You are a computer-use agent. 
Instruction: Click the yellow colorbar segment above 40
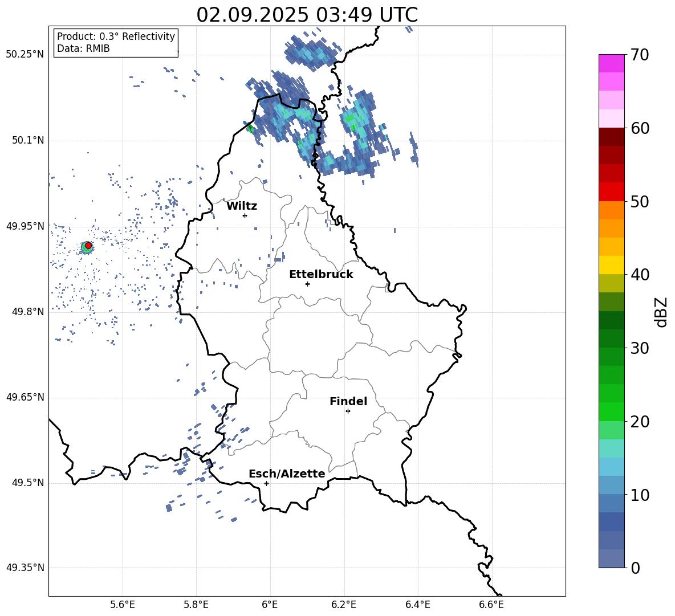[612, 265]
